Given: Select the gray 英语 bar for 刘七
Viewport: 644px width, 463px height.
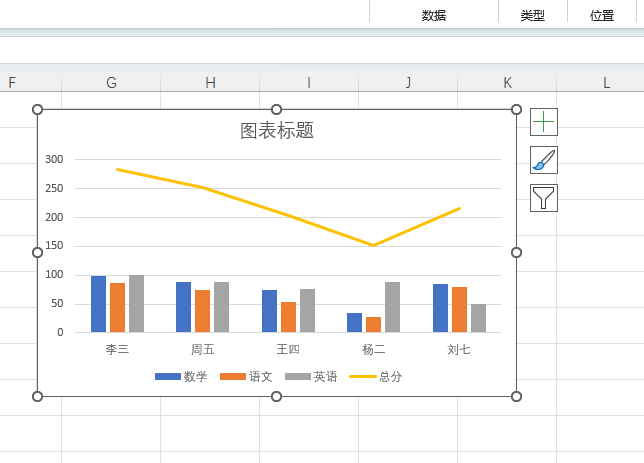Looking at the screenshot, I should click(478, 318).
